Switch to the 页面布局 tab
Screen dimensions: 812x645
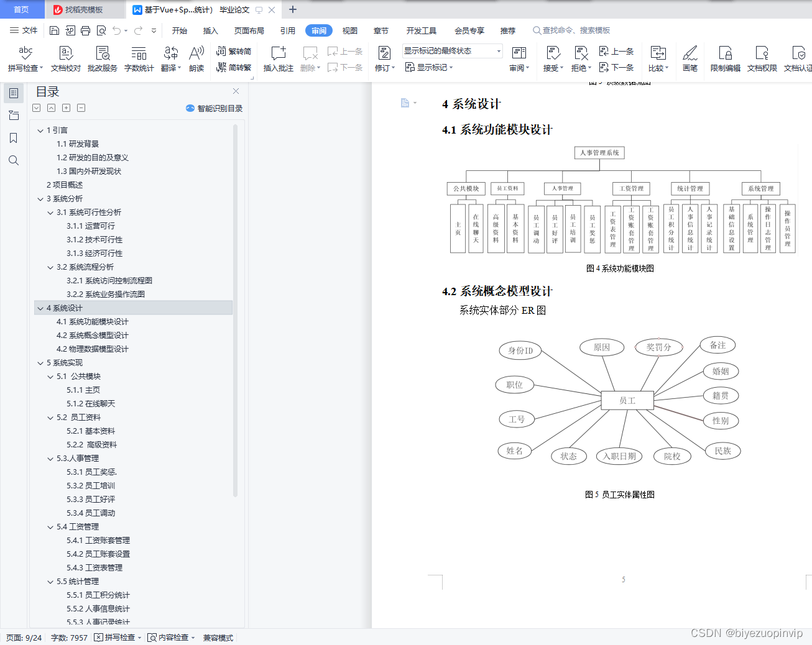click(249, 30)
